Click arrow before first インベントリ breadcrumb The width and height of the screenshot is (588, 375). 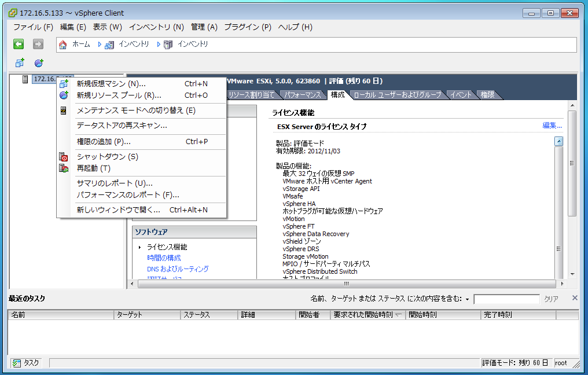click(100, 44)
